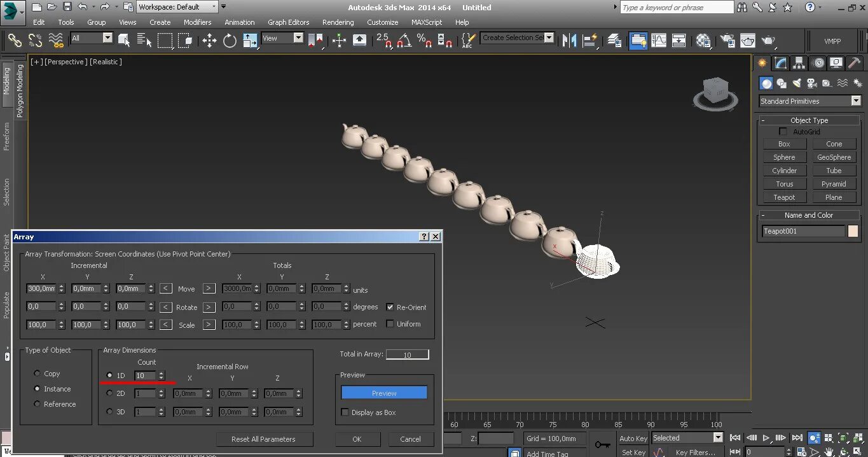Select the Instance radio button
Image resolution: width=868 pixels, height=457 pixels.
[37, 389]
